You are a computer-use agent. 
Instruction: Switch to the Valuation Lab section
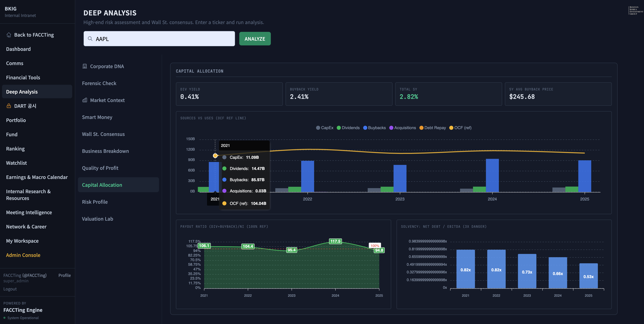click(x=97, y=219)
